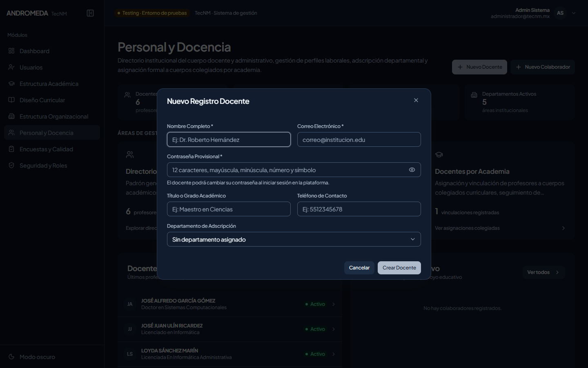
Task: Click the Correo Electrónico field
Action: click(x=359, y=139)
